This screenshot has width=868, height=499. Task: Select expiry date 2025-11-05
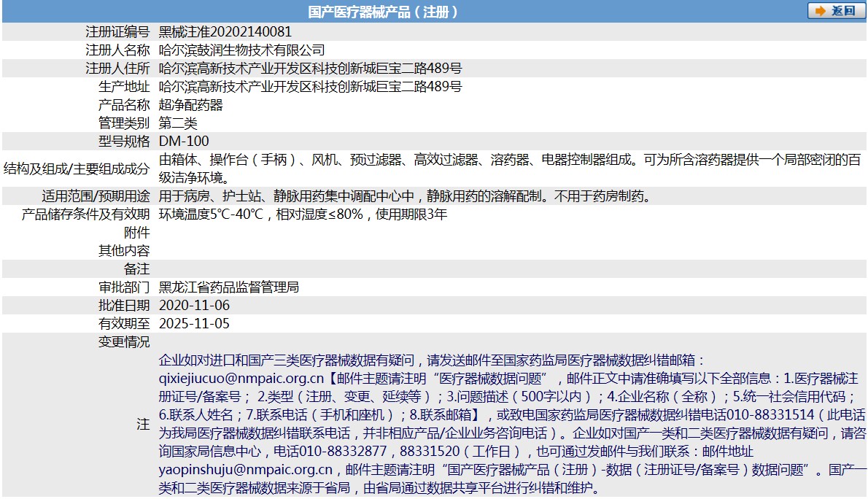coord(194,323)
